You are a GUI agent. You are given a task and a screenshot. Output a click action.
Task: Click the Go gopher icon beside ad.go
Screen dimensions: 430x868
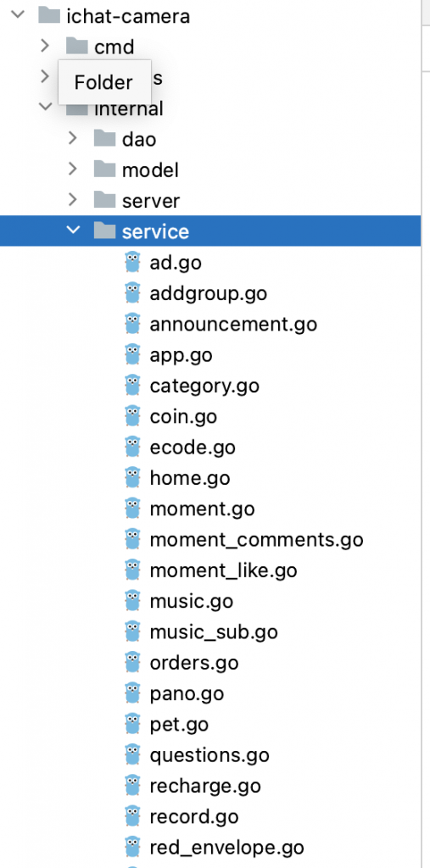pos(132,262)
